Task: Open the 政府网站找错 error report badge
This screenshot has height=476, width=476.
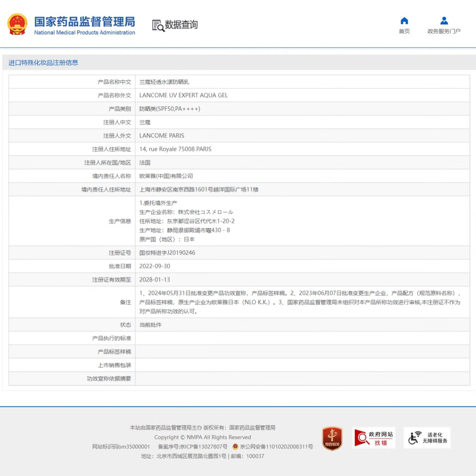Action: click(373, 437)
